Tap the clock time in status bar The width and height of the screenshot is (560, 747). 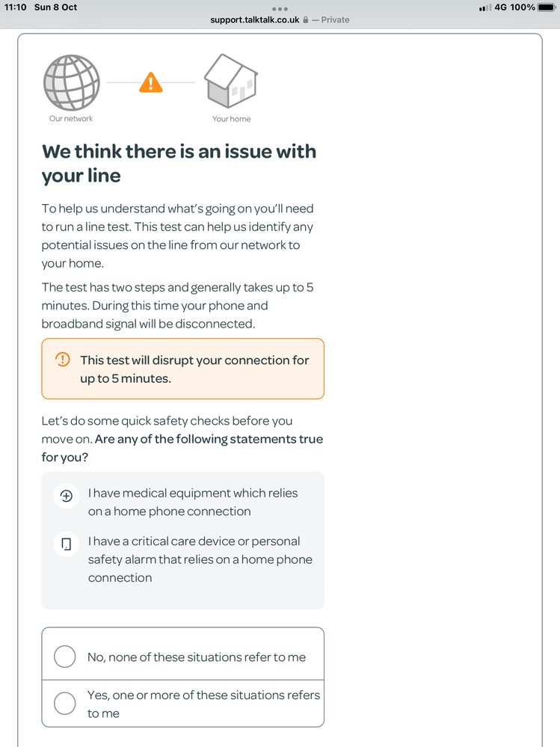click(x=16, y=7)
